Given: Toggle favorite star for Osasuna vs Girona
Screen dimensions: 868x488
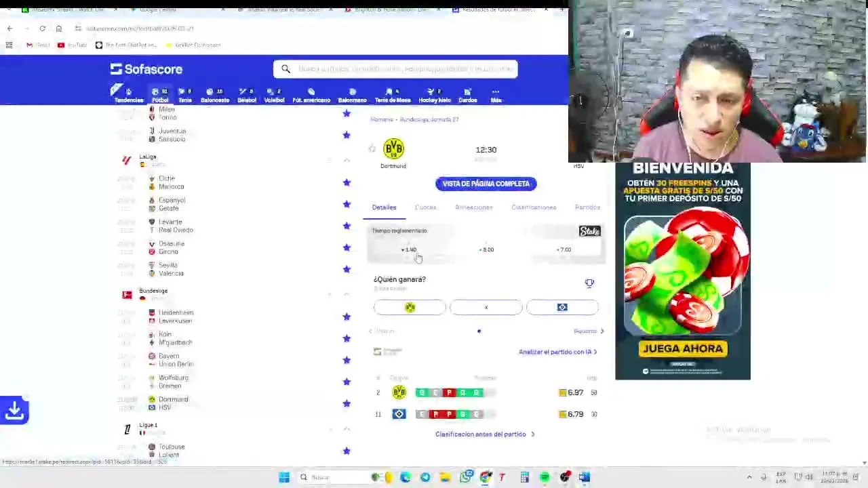Looking at the screenshot, I should (x=347, y=247).
